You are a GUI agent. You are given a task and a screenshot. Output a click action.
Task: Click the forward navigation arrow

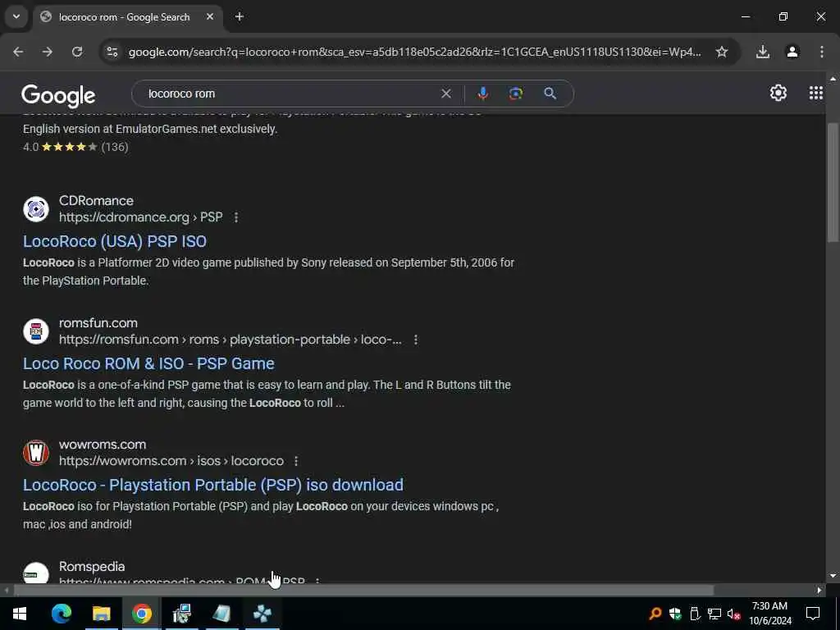click(x=48, y=52)
